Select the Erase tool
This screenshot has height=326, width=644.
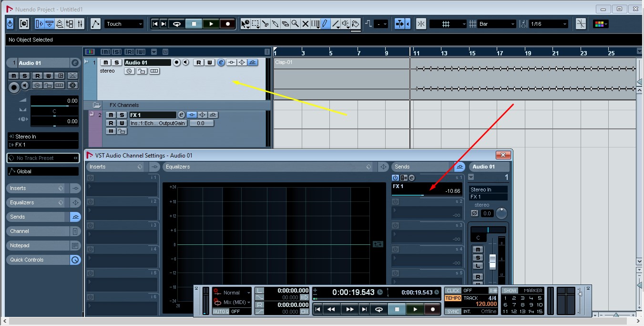pyautogui.click(x=286, y=23)
